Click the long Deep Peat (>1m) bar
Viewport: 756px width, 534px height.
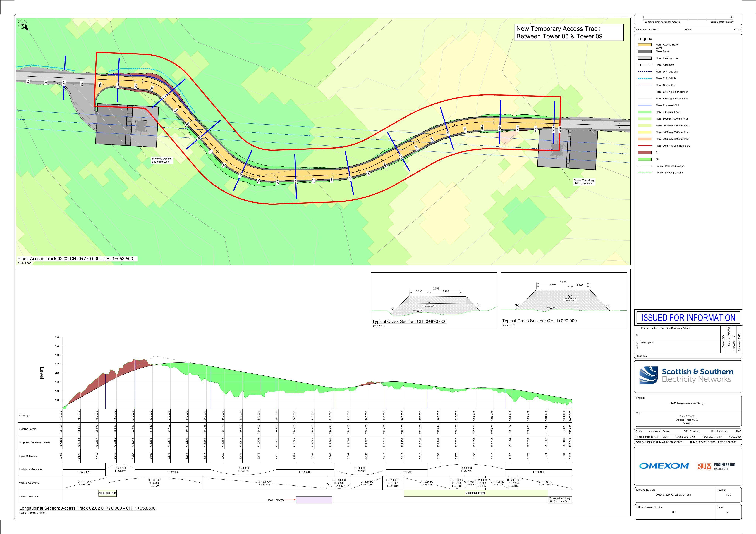(476, 493)
